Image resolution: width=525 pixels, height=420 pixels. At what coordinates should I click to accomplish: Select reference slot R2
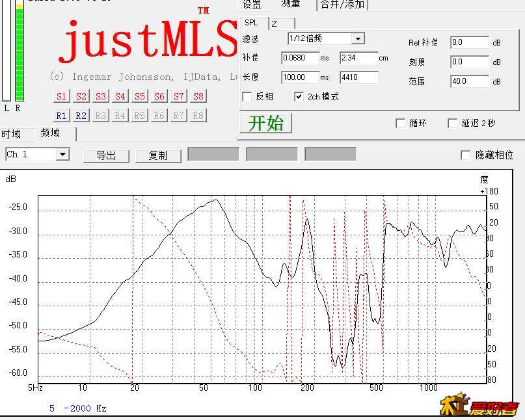point(81,116)
